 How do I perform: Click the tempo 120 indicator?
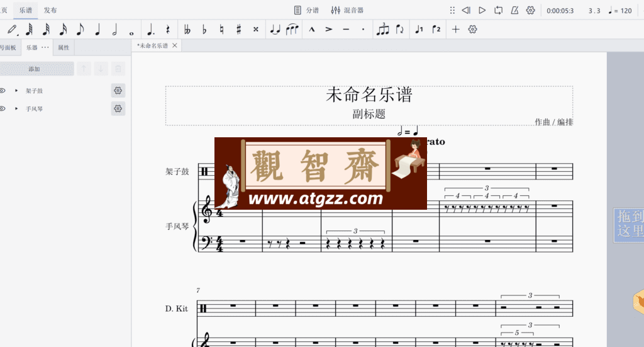619,11
